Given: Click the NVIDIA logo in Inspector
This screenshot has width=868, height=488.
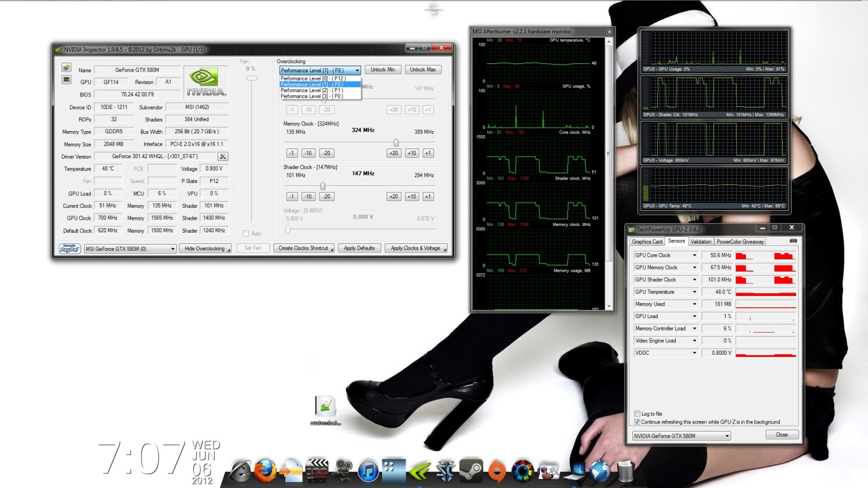Looking at the screenshot, I should [x=206, y=81].
